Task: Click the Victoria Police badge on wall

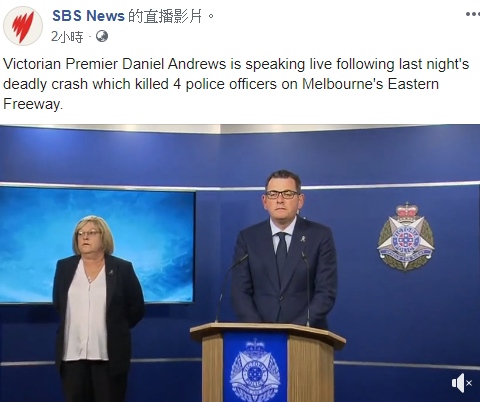Action: 406,236
